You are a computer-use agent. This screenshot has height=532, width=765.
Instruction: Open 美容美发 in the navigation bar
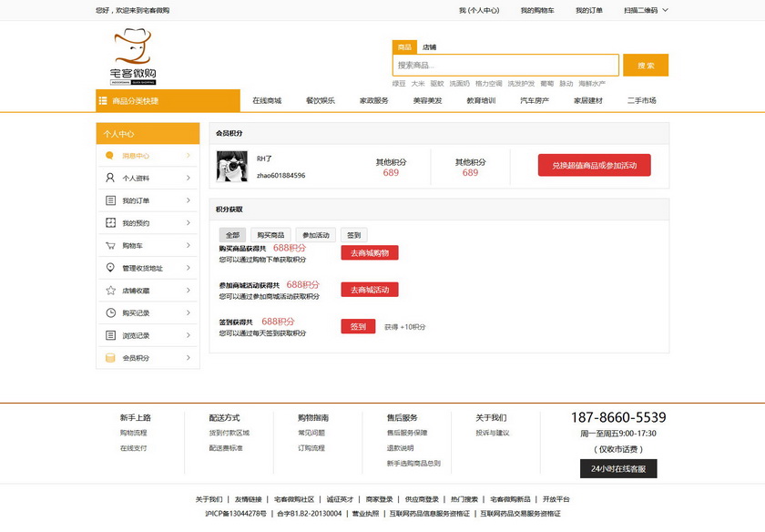coord(427,100)
